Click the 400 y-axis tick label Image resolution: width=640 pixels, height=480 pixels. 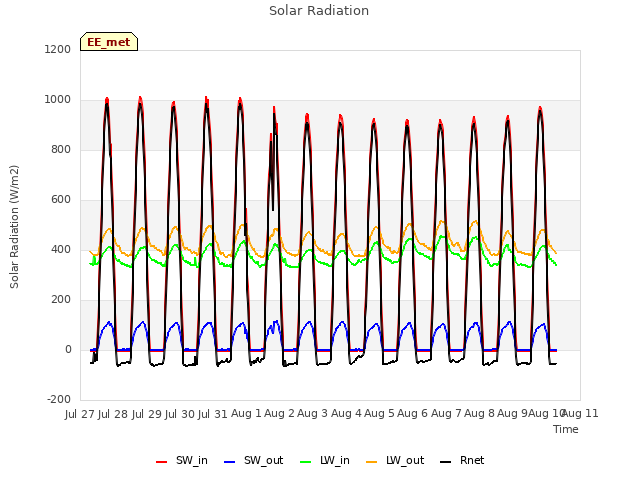coord(61,249)
